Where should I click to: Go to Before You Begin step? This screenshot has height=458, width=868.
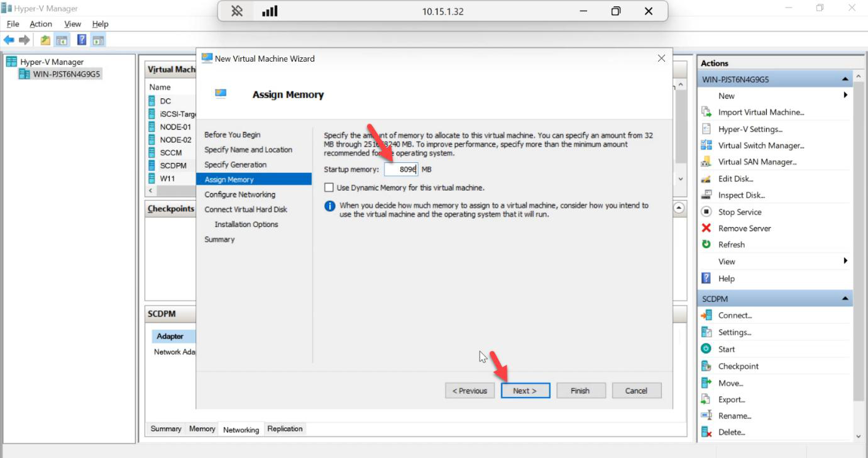click(x=232, y=135)
